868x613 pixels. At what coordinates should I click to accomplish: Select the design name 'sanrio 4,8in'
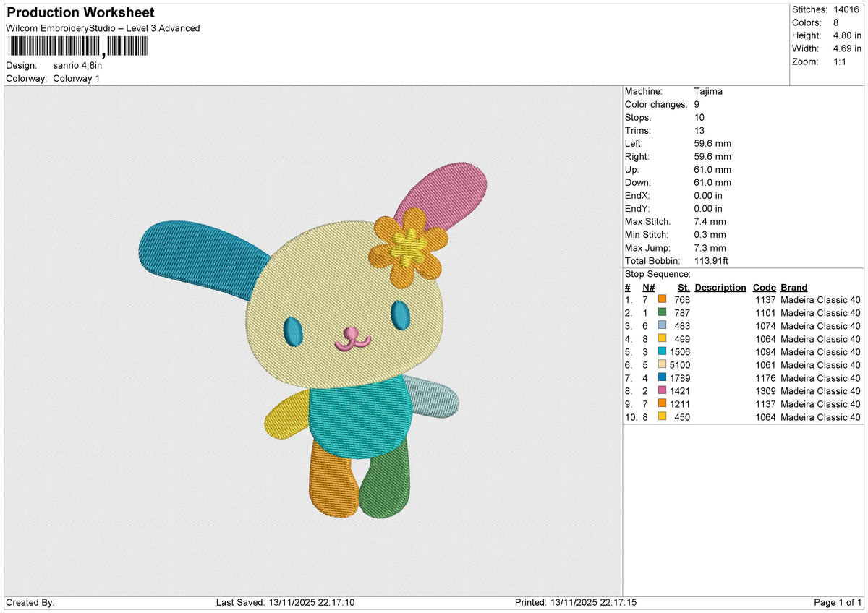pyautogui.click(x=78, y=65)
